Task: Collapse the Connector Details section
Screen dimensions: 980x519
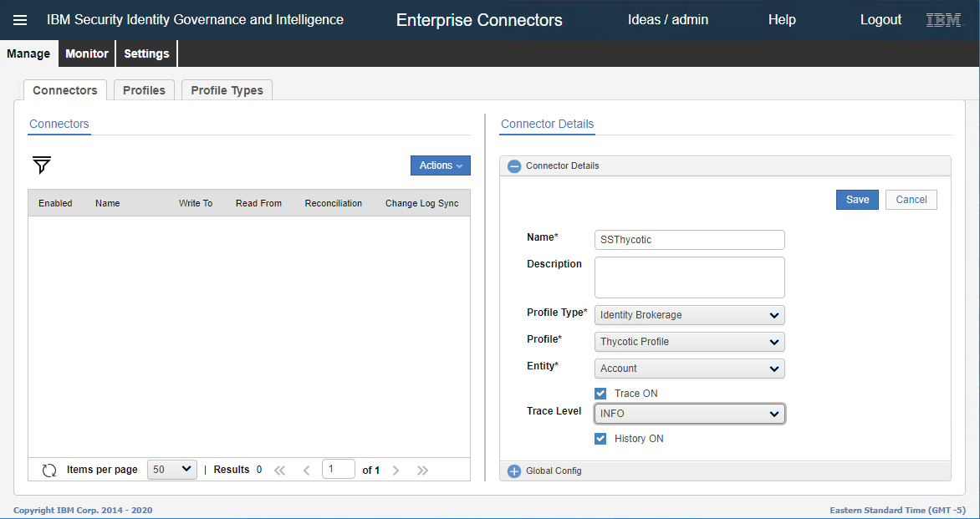Action: tap(513, 165)
